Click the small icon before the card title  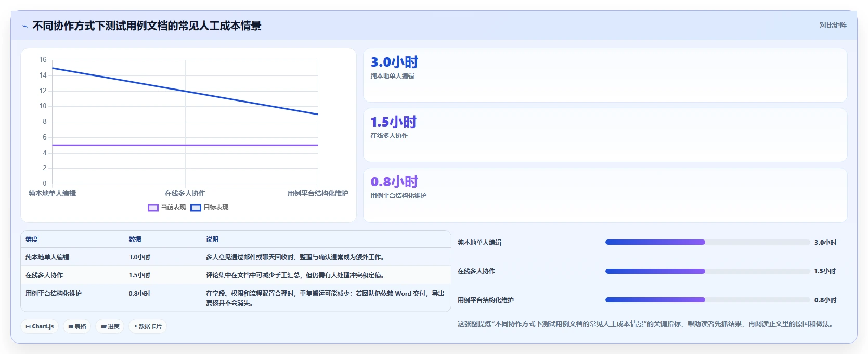[24, 26]
